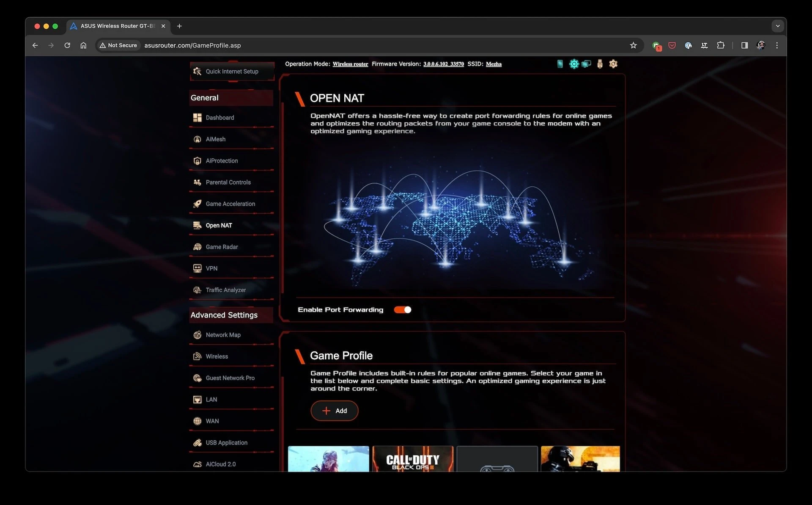Open the password manager extension icon
Screen dimensions: 812x505
tap(688, 45)
